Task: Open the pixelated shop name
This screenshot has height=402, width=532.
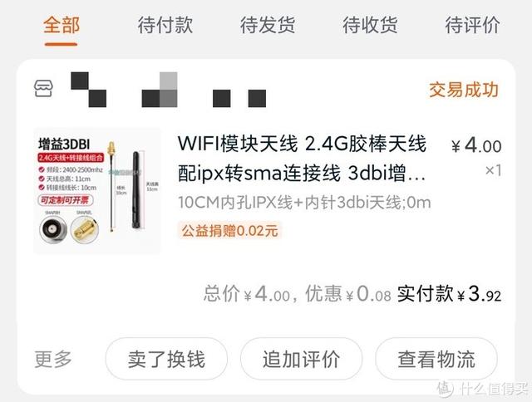Action: click(x=168, y=90)
